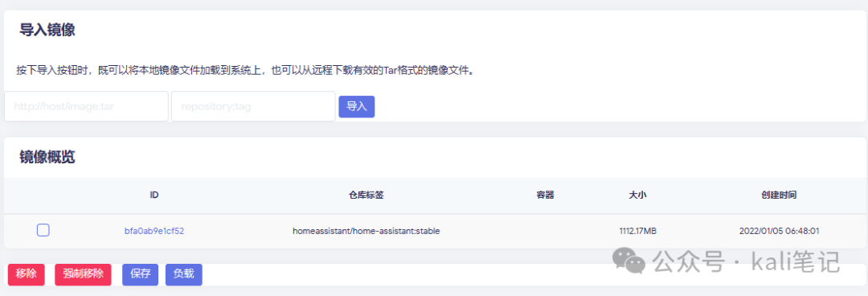Open image ID link bfa0ab9e1cf52
Screen dimensions: 868x296
[154, 231]
